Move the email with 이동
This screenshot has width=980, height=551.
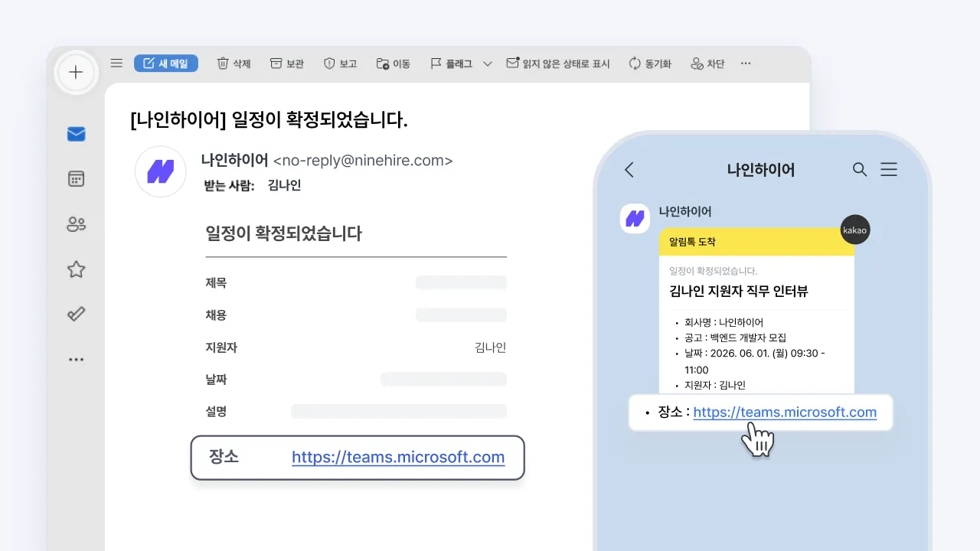click(x=394, y=64)
